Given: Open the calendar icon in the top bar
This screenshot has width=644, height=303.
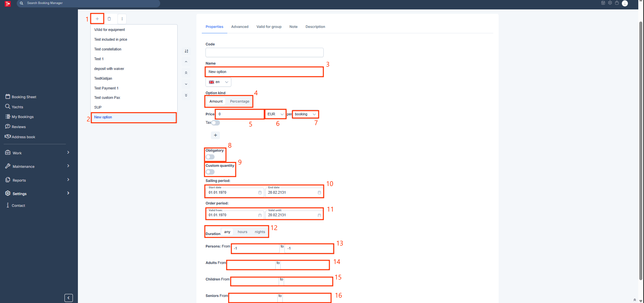Looking at the screenshot, I should click(x=603, y=3).
